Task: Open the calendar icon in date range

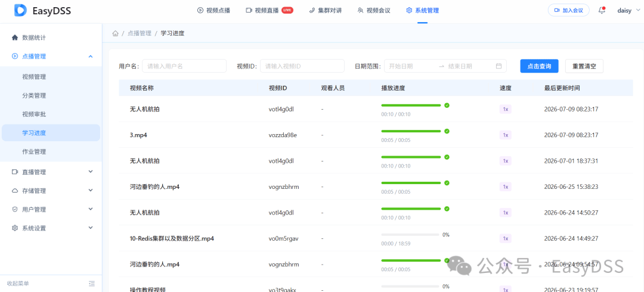Action: [x=499, y=66]
